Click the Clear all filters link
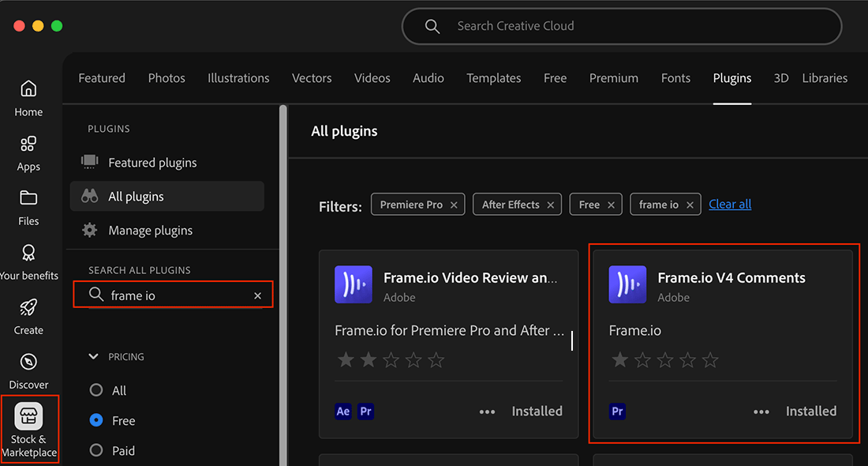The image size is (868, 466). tap(730, 204)
